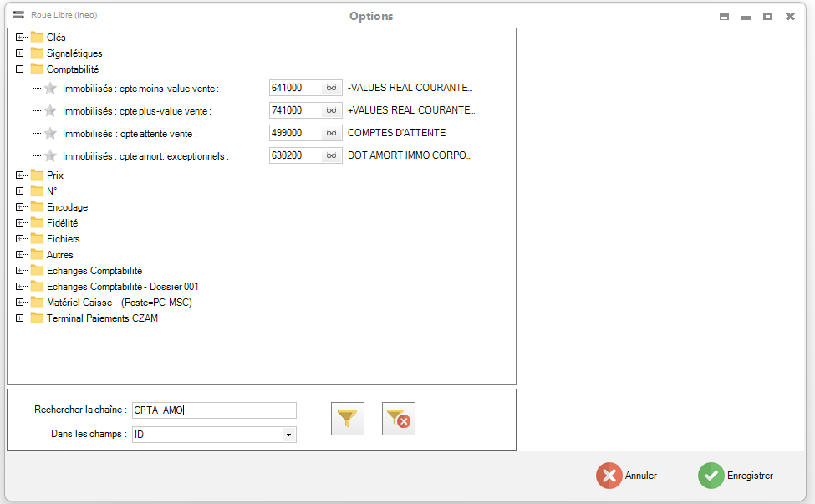Collapse the Comptabilité tree node
The height and width of the screenshot is (504, 815).
(x=20, y=69)
